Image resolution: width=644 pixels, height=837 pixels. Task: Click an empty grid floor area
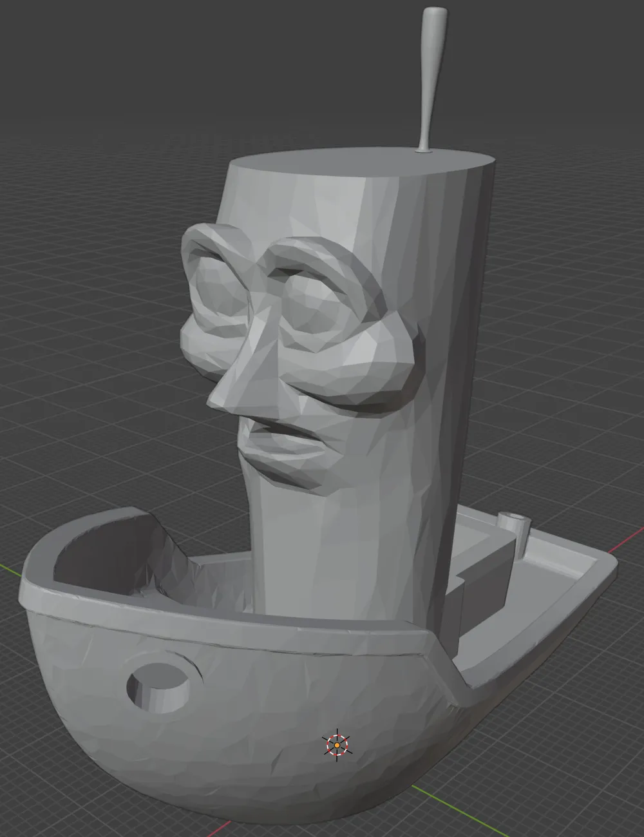click(77, 258)
